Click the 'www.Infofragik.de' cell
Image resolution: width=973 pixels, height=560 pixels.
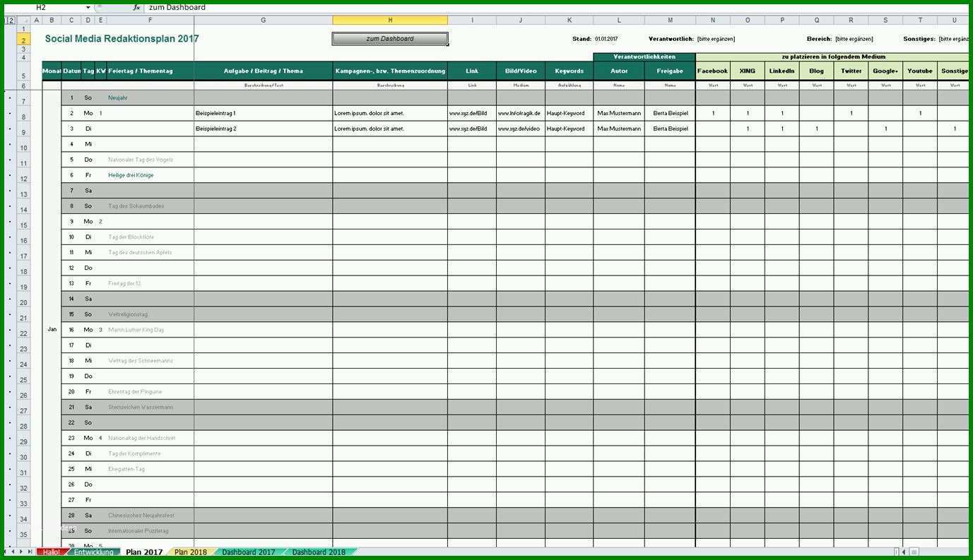(x=520, y=113)
